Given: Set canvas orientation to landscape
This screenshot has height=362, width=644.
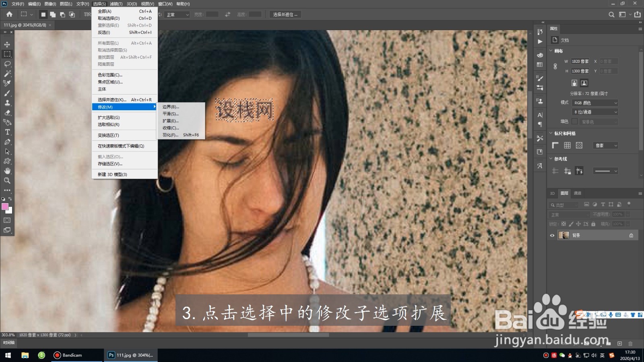Looking at the screenshot, I should 584,83.
